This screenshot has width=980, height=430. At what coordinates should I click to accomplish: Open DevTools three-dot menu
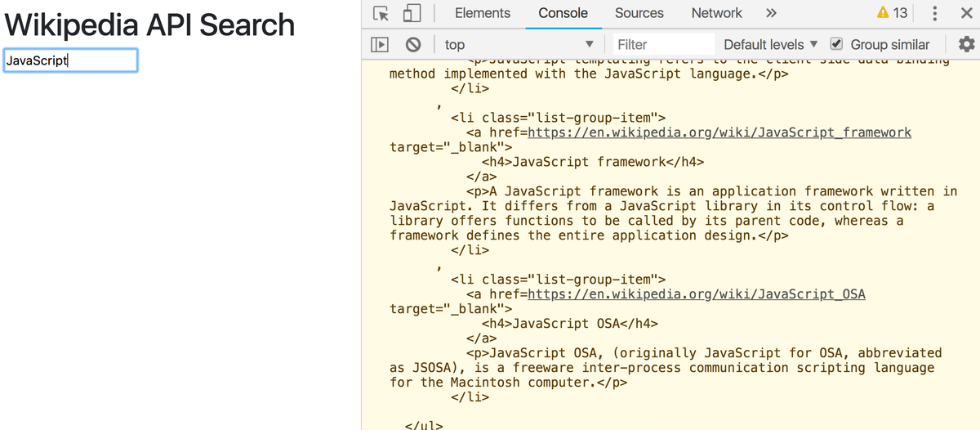[934, 14]
